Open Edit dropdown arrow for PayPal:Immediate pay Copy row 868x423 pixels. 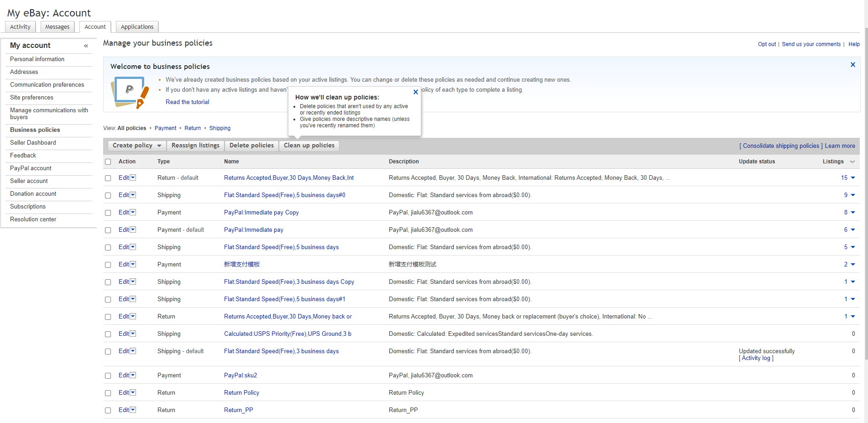[133, 212]
